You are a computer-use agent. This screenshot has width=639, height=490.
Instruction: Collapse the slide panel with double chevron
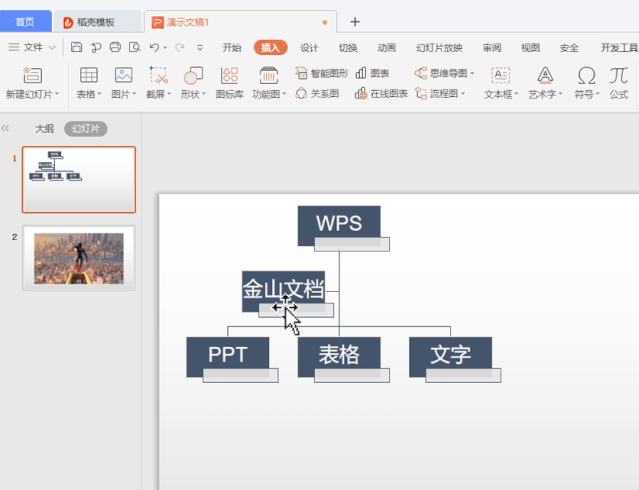pos(5,128)
